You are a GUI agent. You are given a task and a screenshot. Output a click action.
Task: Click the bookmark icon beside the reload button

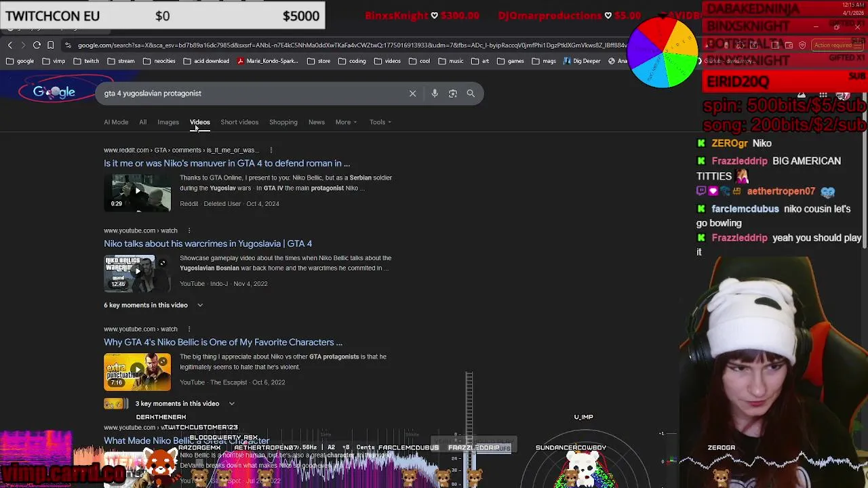(50, 45)
